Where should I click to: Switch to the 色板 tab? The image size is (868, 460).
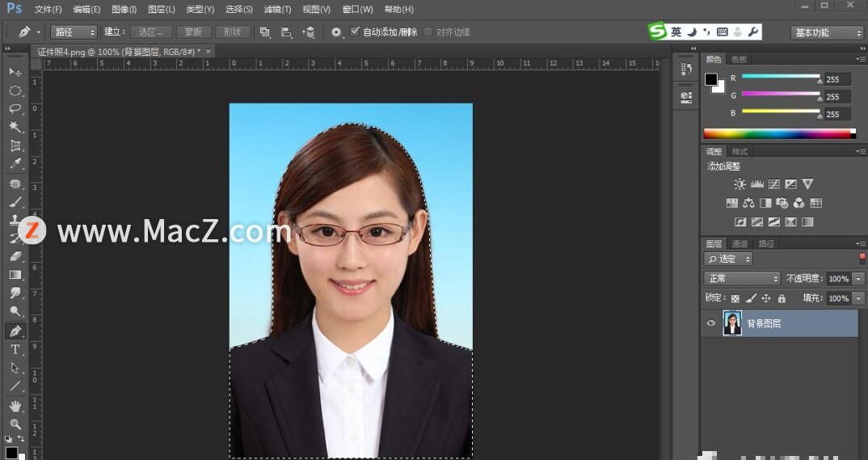[x=739, y=59]
